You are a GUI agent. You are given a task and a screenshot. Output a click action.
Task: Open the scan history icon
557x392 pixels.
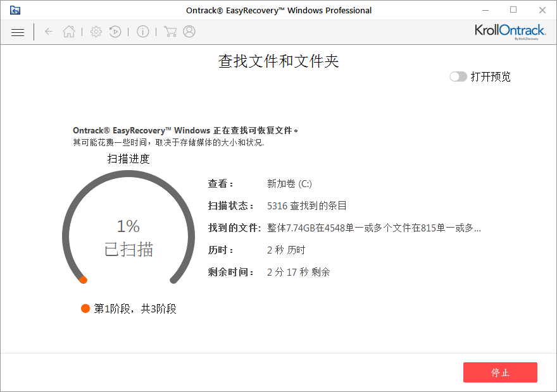point(115,31)
